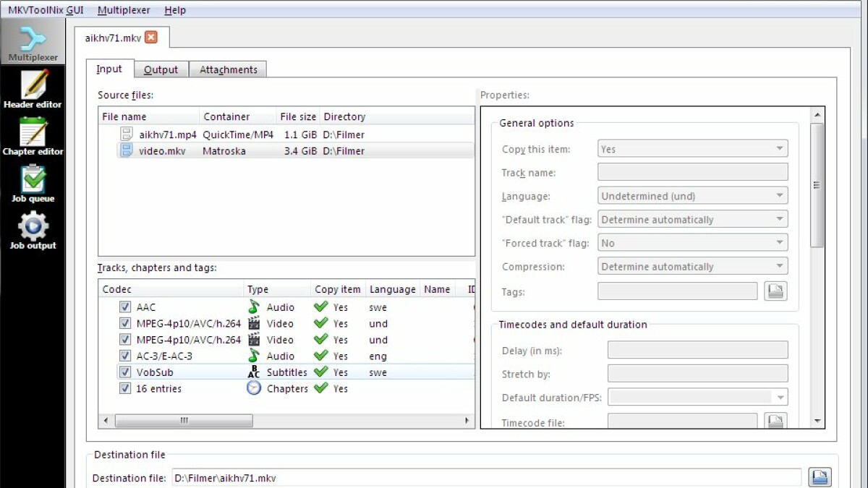This screenshot has height=488, width=868.
Task: Click the Delay (in ms) input field
Action: coord(697,350)
